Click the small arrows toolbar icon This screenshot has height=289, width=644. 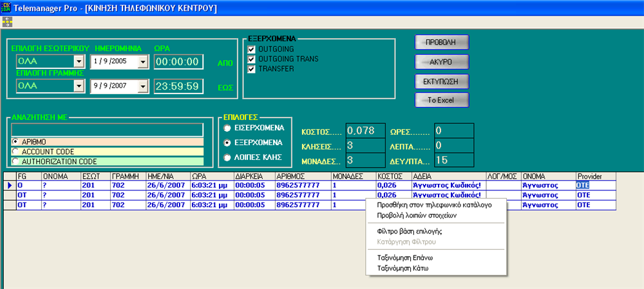(7, 22)
